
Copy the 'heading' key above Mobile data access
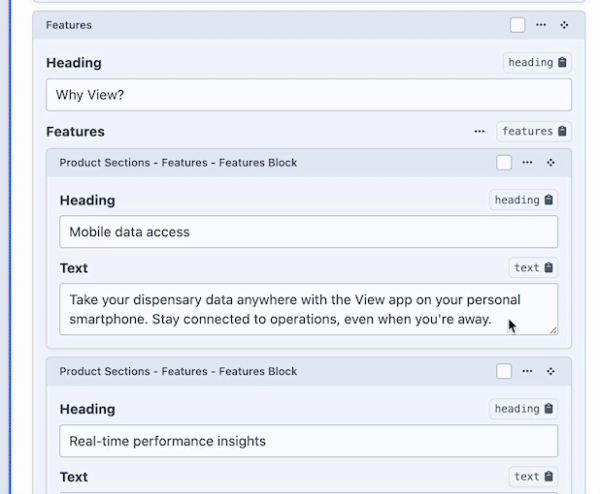pyautogui.click(x=549, y=200)
